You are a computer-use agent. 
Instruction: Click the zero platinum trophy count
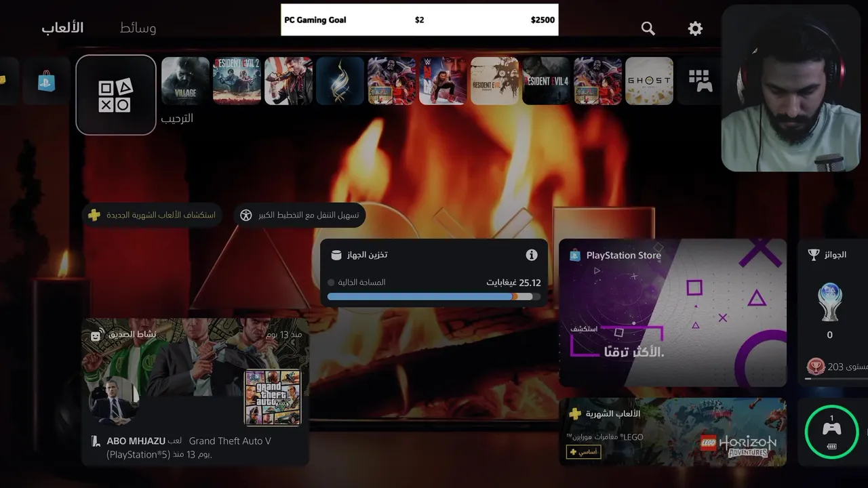click(829, 335)
